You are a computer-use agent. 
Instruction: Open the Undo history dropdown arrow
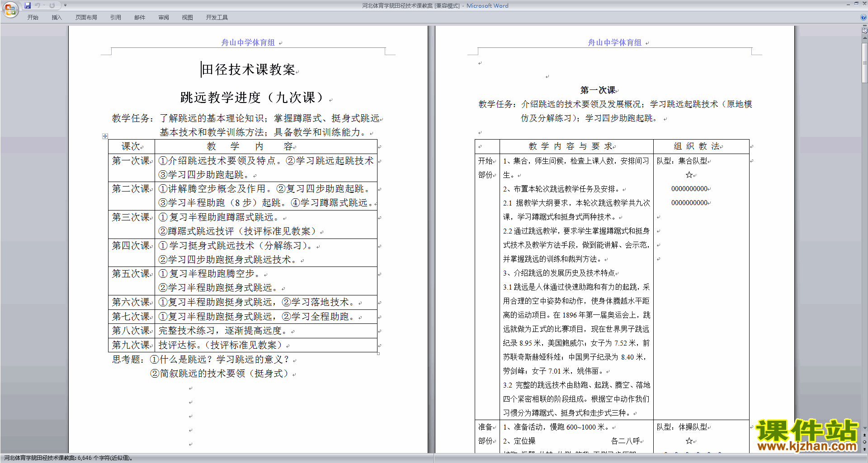[x=44, y=5]
